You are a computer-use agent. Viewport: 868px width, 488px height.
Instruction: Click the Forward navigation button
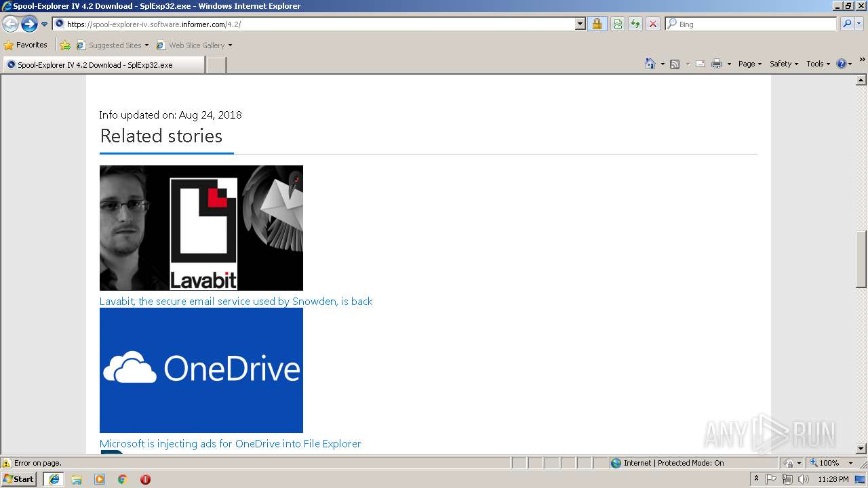click(29, 24)
